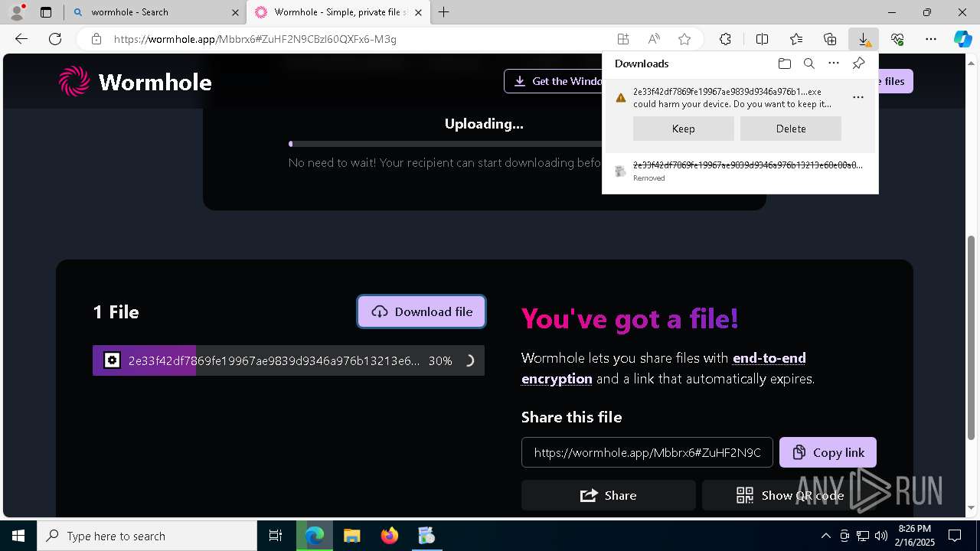
Task: Add this page to favorites star
Action: tap(684, 39)
